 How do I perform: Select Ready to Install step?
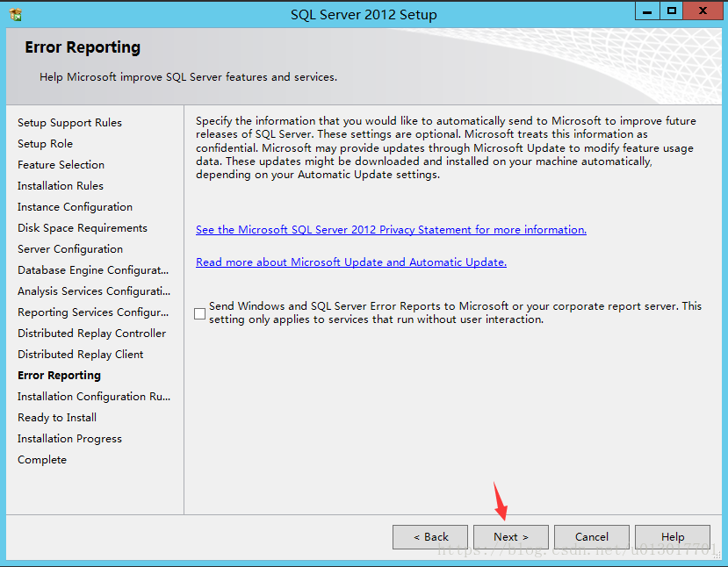click(57, 418)
